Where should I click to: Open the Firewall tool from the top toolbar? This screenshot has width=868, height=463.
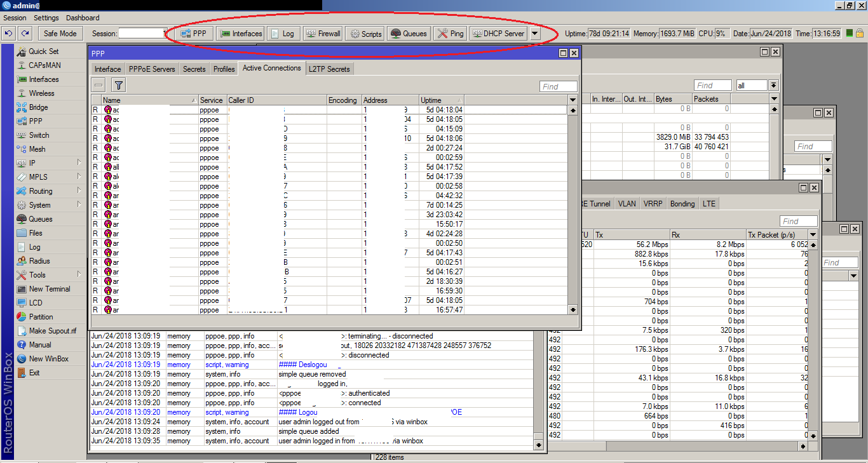pyautogui.click(x=322, y=33)
